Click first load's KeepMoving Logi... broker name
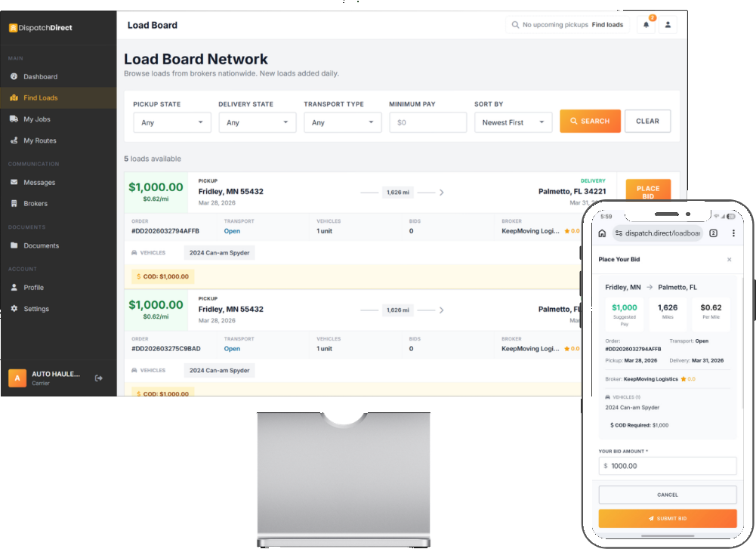Image resolution: width=756 pixels, height=549 pixels. [530, 231]
